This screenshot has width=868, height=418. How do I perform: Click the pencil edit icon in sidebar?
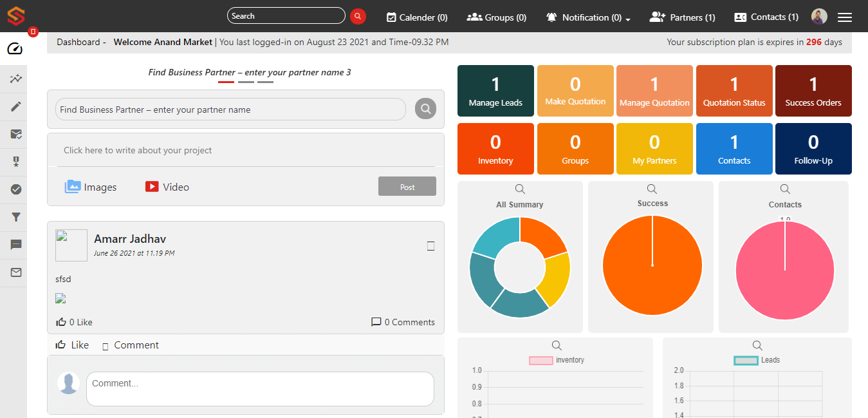pos(16,106)
